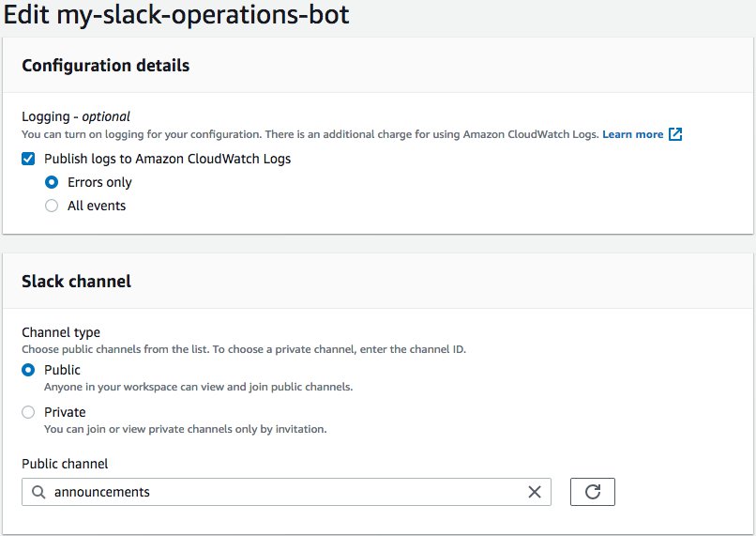
Task: Click the Channel type label
Action: (61, 332)
